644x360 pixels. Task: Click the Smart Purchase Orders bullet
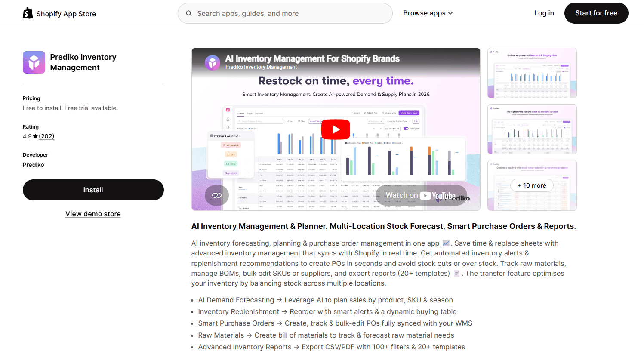[x=335, y=323]
